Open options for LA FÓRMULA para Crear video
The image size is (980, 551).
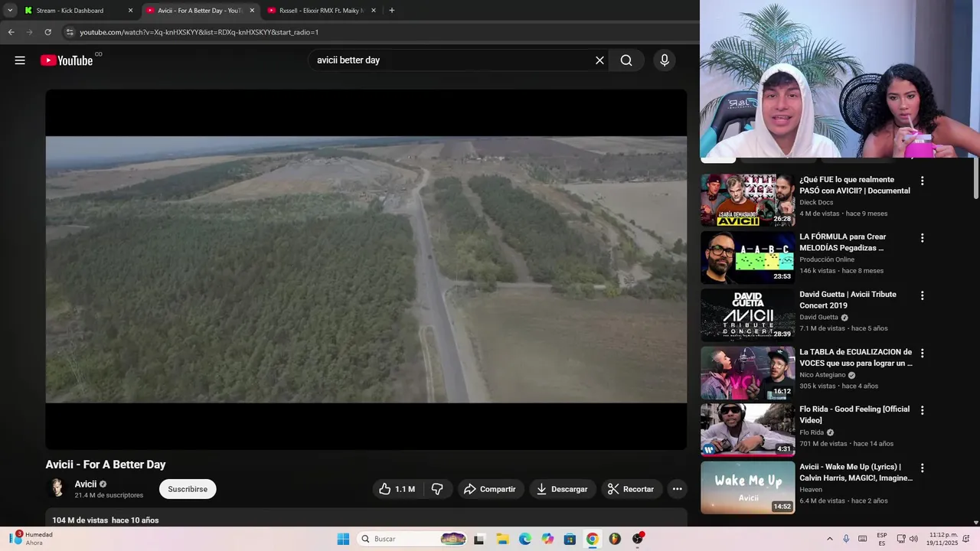click(x=922, y=238)
